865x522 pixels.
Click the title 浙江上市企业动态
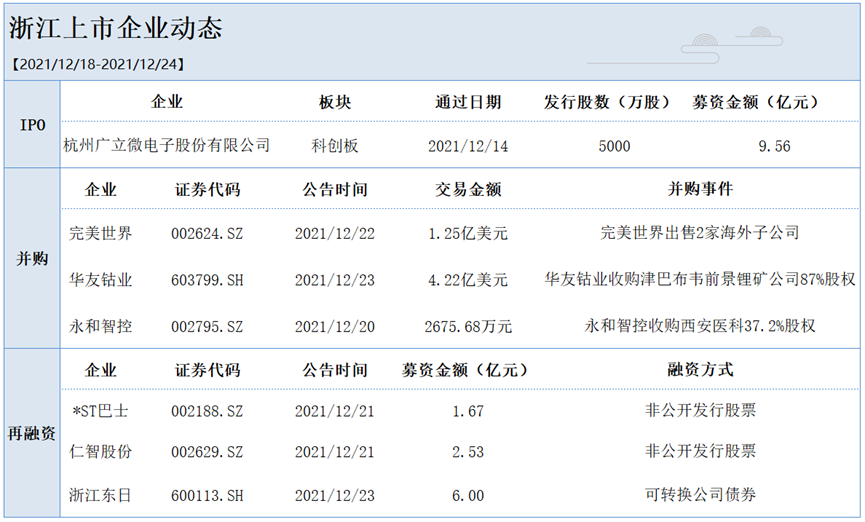pyautogui.click(x=116, y=28)
